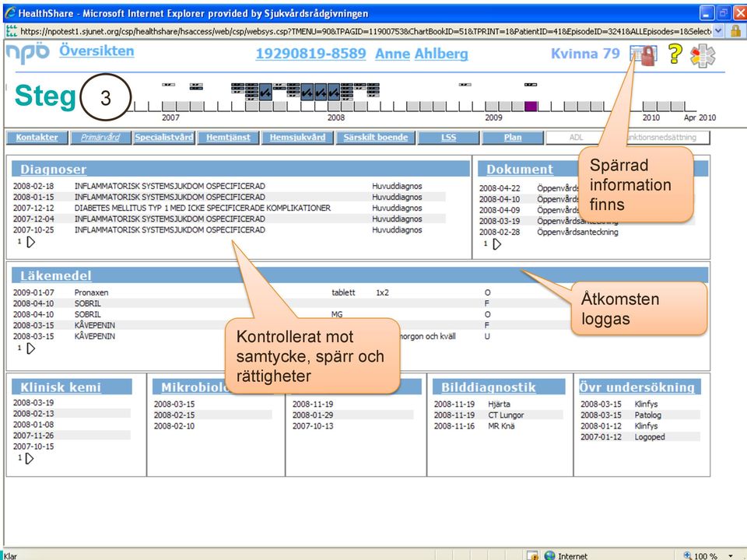This screenshot has width=747, height=560.
Task: Go to next page of Läkemedel list
Action: pyautogui.click(x=30, y=348)
